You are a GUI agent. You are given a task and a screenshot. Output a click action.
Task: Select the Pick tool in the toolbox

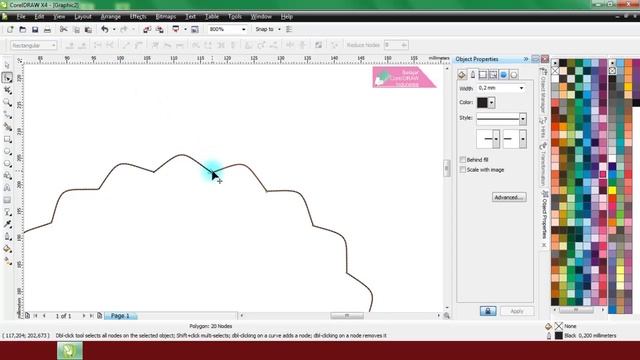(x=7, y=65)
